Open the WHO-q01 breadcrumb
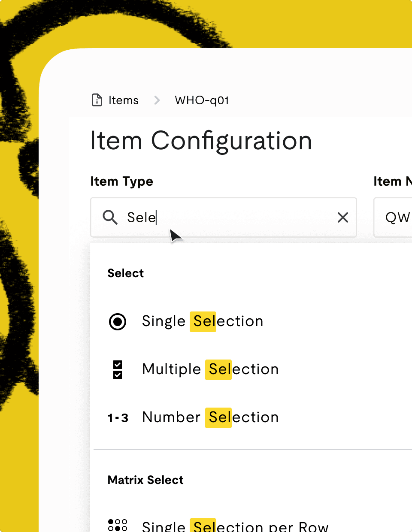Image resolution: width=412 pixels, height=532 pixels. 202,100
